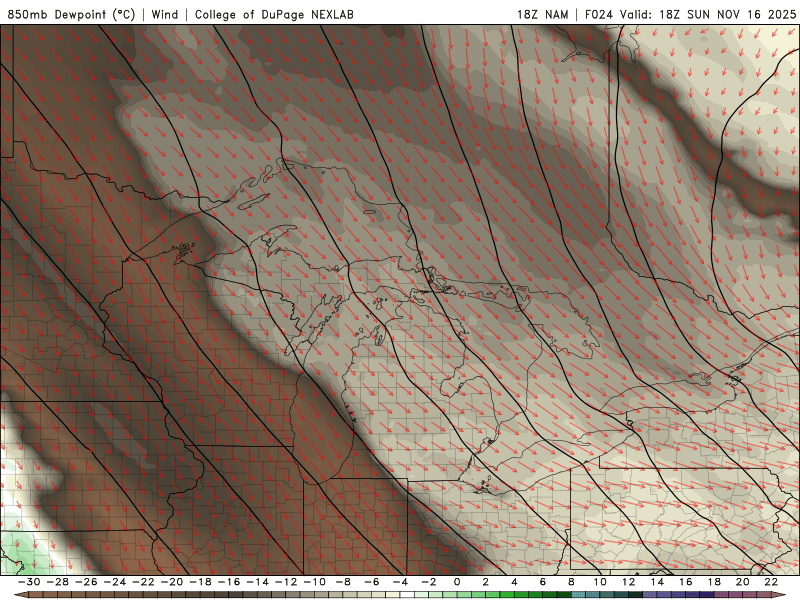Click the 'College of DuPage NEXLAB' header text
The height and width of the screenshot is (600, 800).
point(274,14)
